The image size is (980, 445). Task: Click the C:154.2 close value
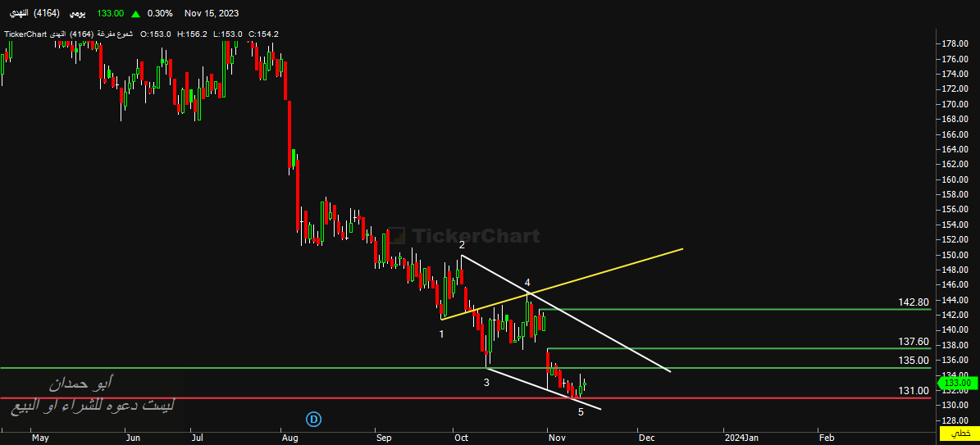click(x=263, y=34)
